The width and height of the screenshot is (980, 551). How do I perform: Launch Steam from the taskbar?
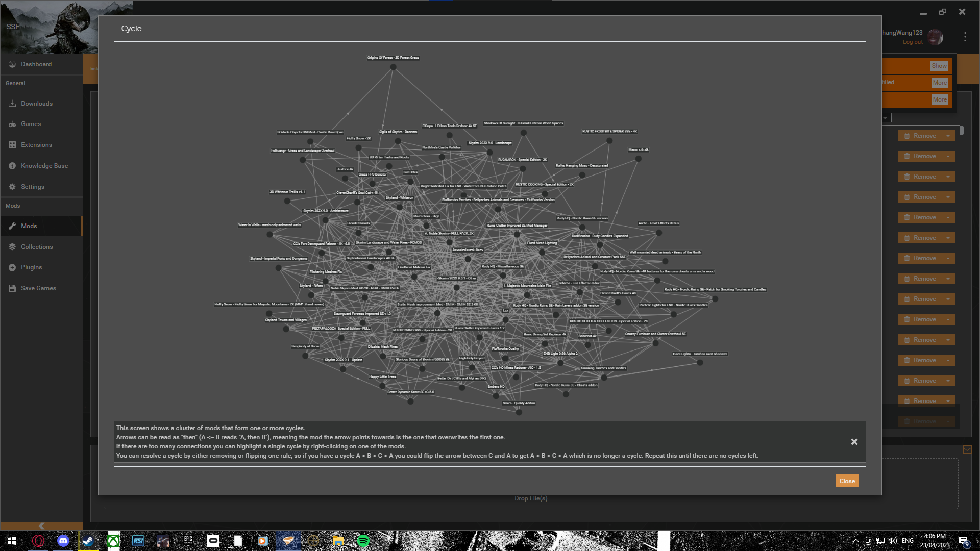88,541
